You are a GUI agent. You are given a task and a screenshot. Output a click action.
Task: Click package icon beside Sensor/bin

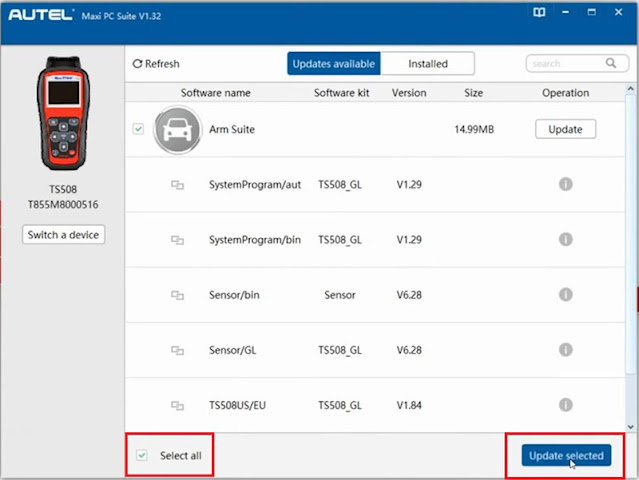click(177, 295)
